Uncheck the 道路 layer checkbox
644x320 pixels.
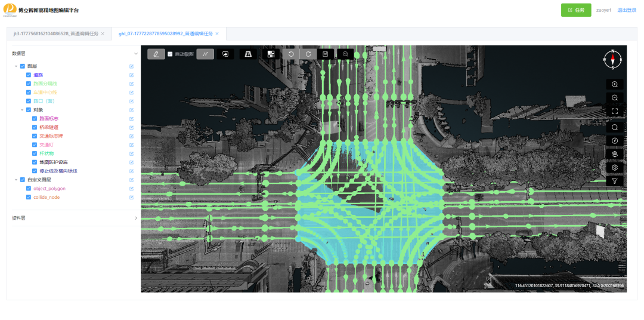(x=29, y=75)
